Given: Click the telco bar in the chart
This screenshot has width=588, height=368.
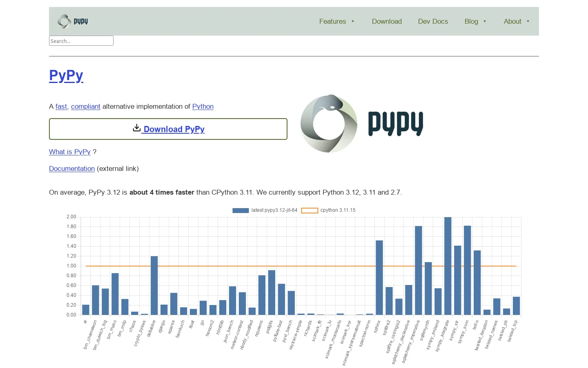Looking at the screenshot, I should click(x=477, y=283).
